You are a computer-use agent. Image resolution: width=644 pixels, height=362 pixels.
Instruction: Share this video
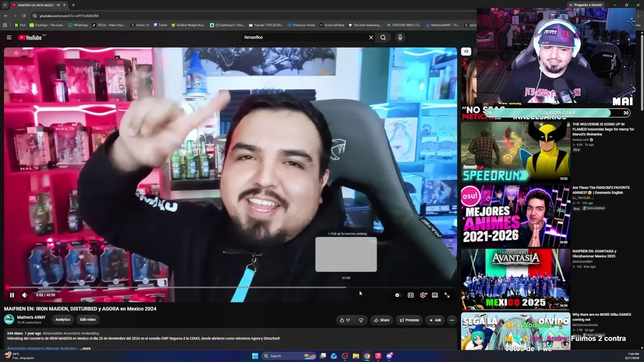[x=381, y=320]
